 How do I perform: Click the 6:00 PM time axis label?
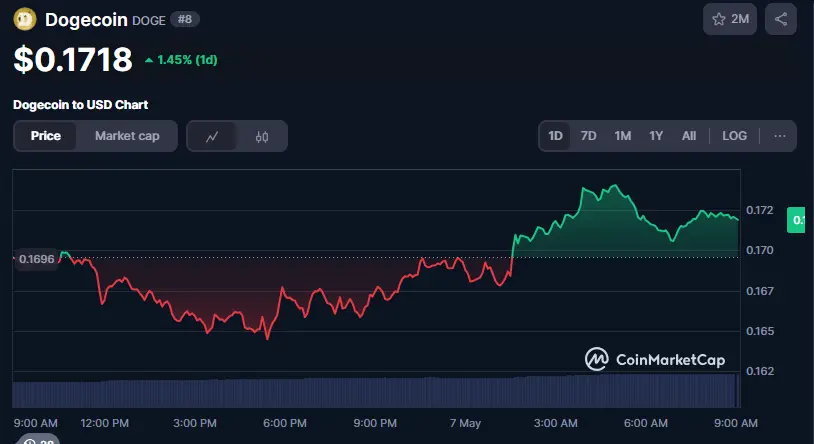284,423
